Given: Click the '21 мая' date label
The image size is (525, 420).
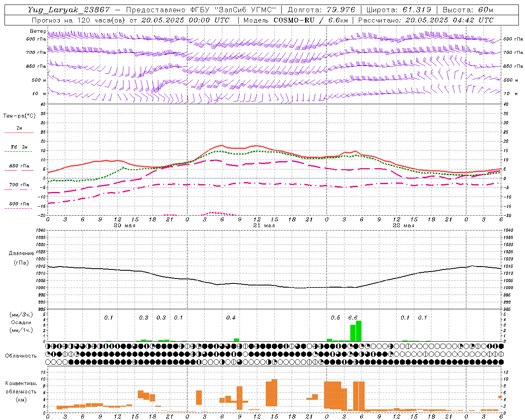Looking at the screenshot, I should coord(264,226).
